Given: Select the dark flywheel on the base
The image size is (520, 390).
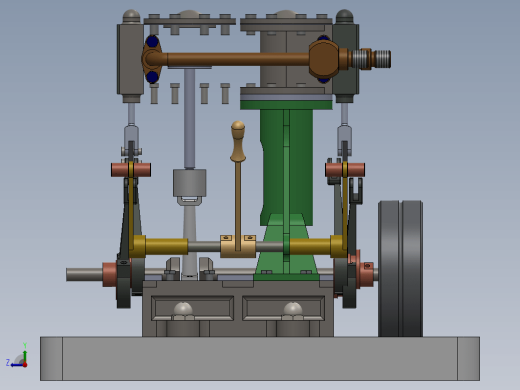Looking at the screenshot, I should click(400, 269).
